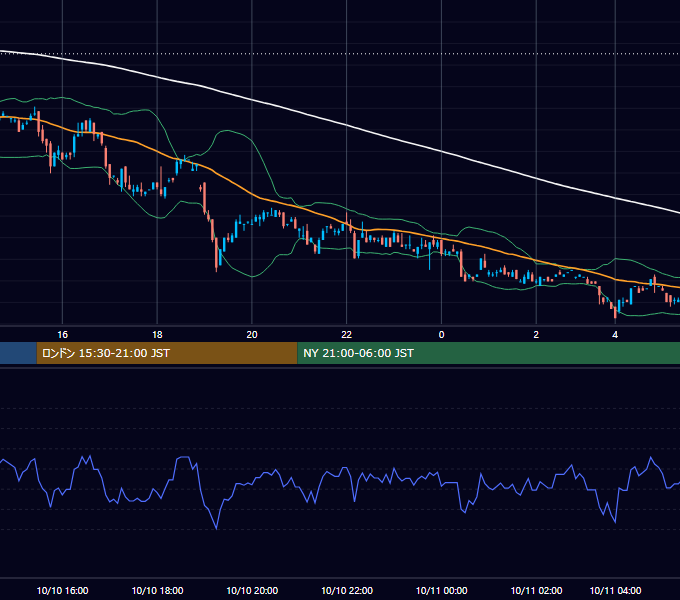
Task: Click the 10/10 22:00 date label
Action: tap(347, 590)
